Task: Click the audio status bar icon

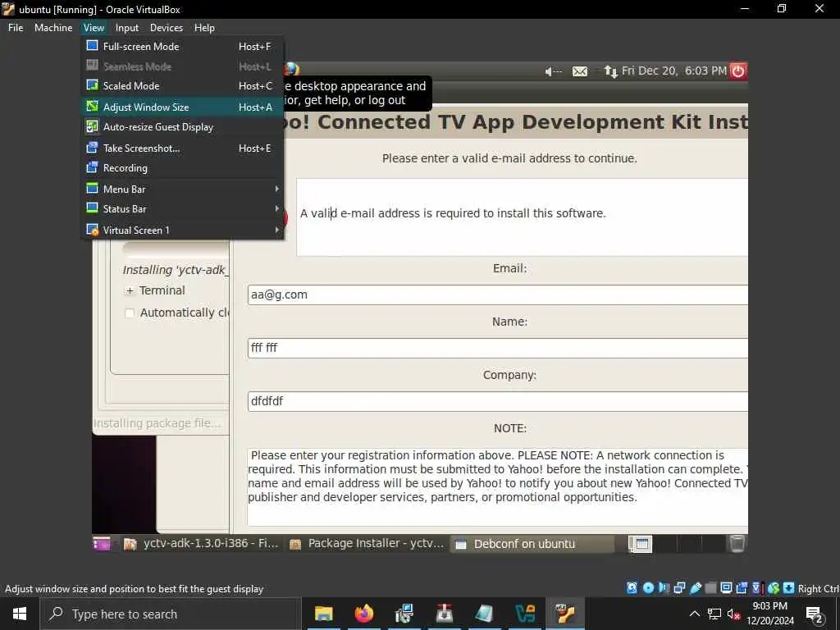Action: (664, 588)
